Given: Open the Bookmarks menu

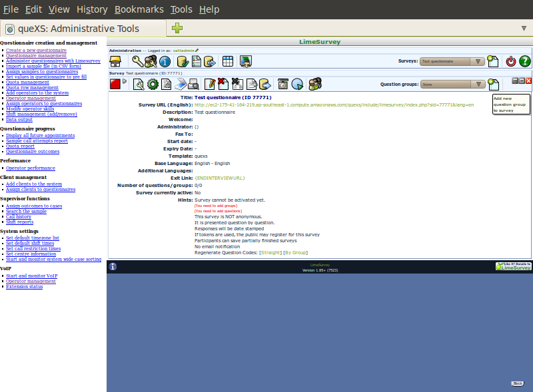Looking at the screenshot, I should (138, 9).
